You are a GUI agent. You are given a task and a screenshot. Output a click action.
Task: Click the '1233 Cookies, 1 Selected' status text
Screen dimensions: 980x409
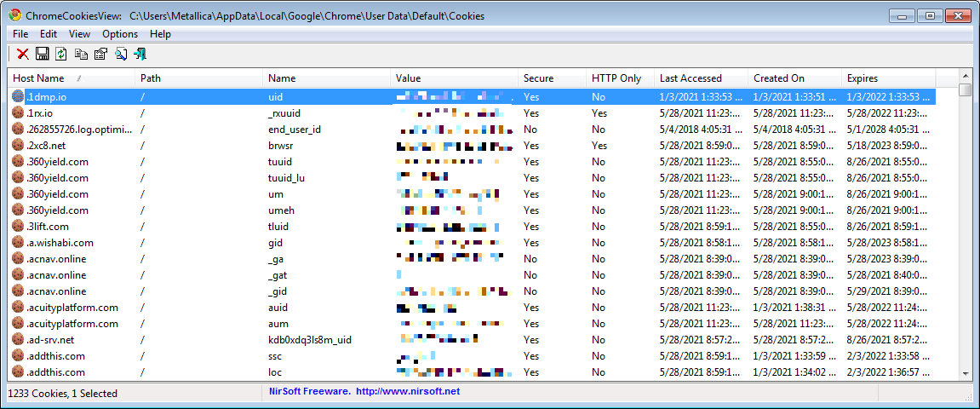(62, 394)
